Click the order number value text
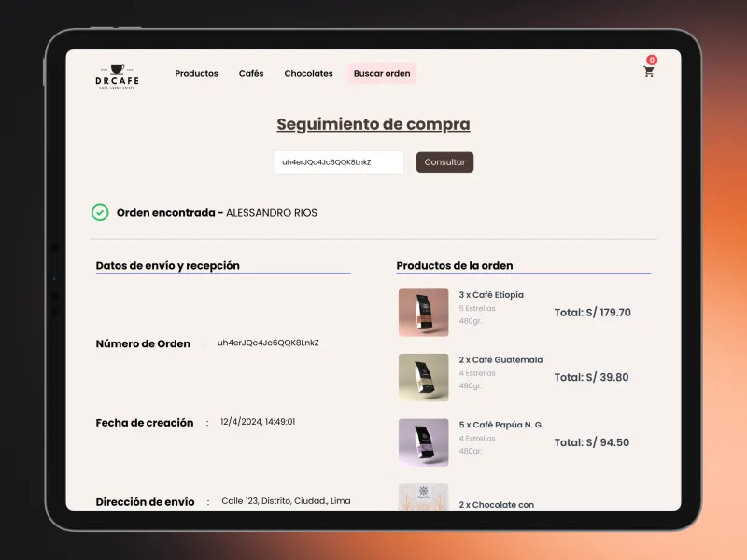The image size is (747, 560). pyautogui.click(x=268, y=343)
